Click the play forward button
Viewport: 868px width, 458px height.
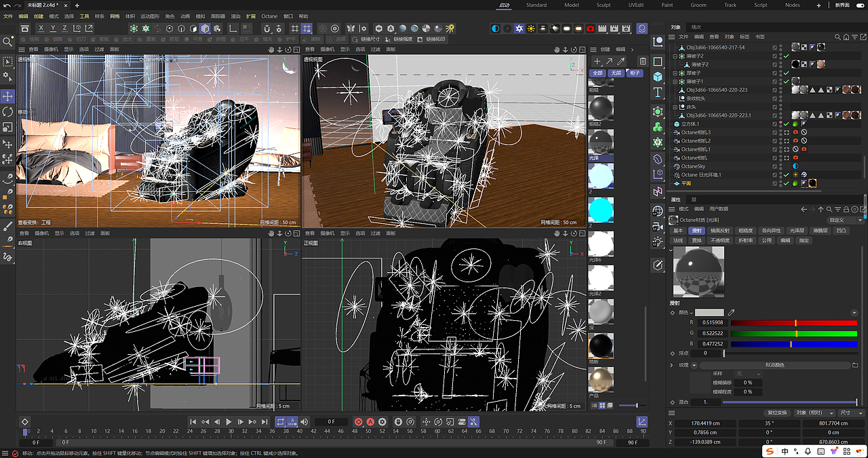click(229, 422)
